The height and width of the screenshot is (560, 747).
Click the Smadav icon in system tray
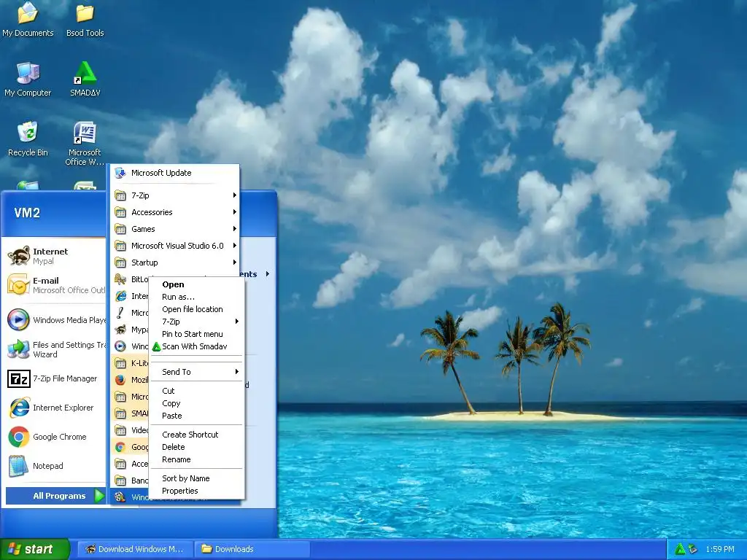point(680,549)
